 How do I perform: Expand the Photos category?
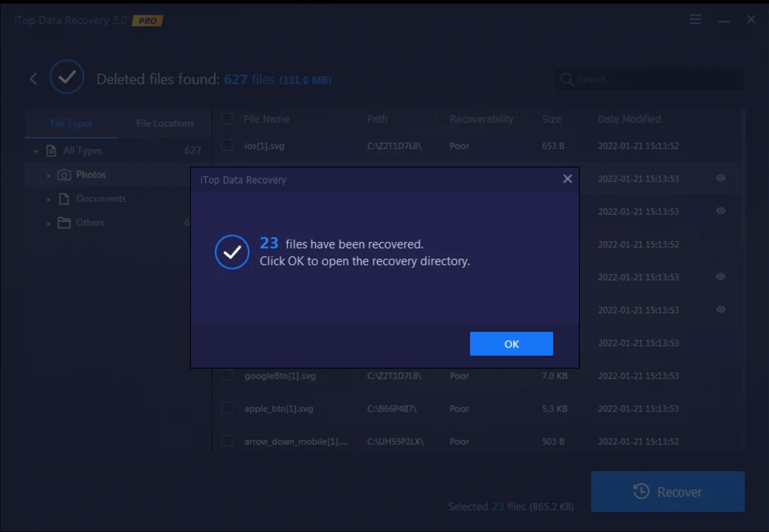click(x=49, y=176)
